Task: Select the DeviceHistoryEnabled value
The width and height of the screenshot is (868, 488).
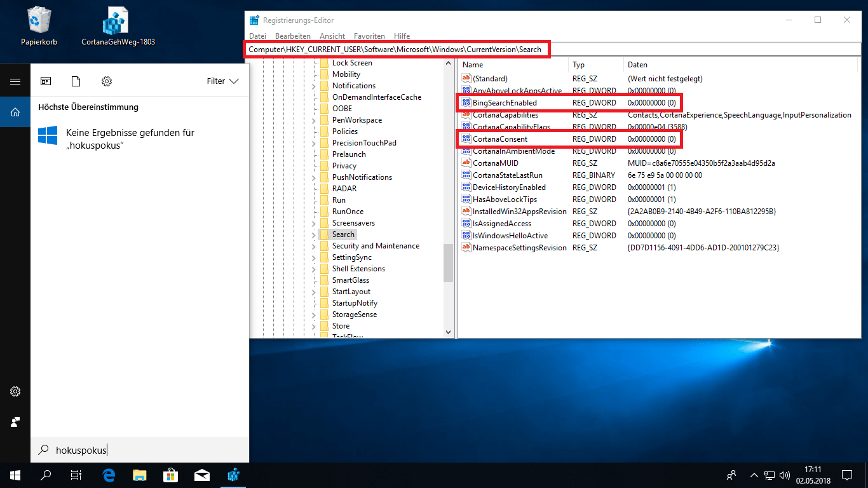Action: point(509,187)
